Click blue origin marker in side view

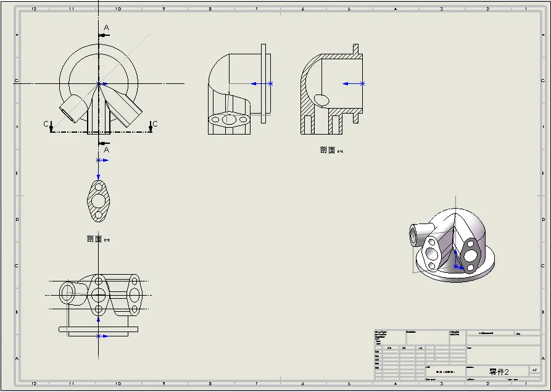(x=270, y=83)
